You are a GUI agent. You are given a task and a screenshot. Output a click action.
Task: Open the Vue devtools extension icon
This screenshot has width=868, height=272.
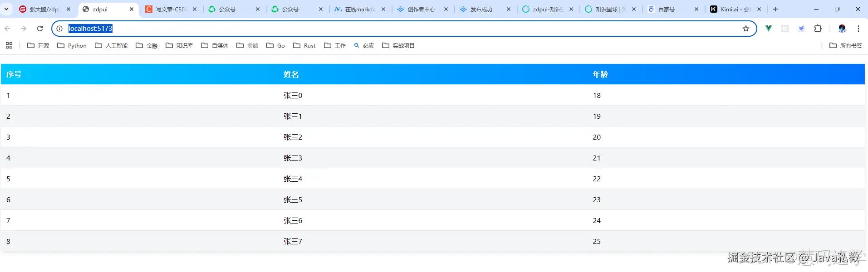(x=769, y=29)
